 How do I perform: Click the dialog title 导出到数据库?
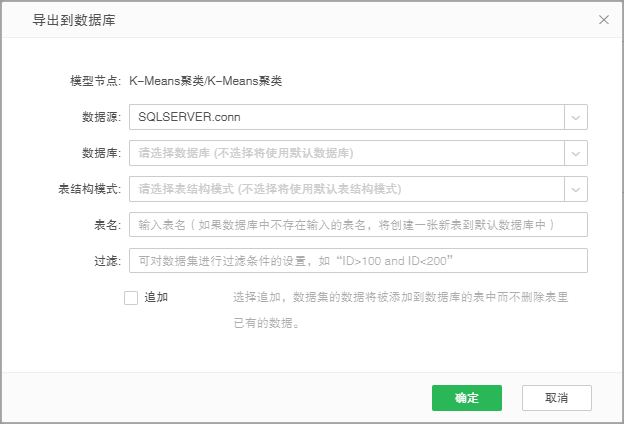66,19
